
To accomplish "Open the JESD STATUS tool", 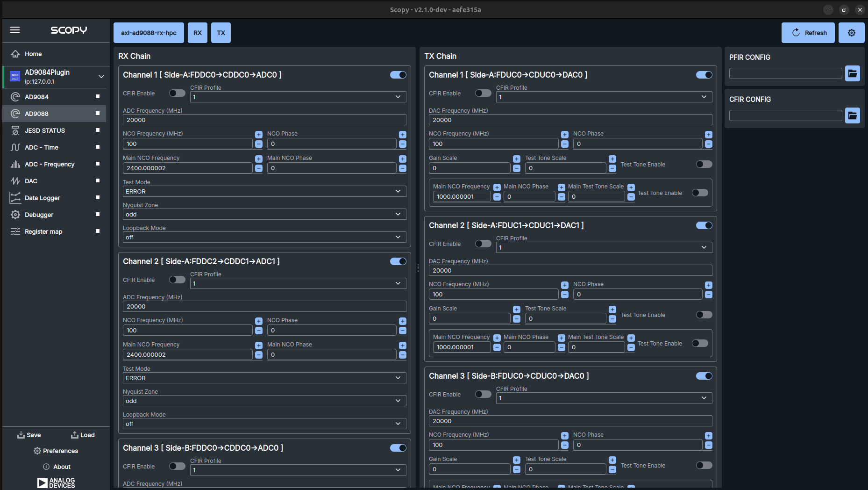I will [x=55, y=130].
